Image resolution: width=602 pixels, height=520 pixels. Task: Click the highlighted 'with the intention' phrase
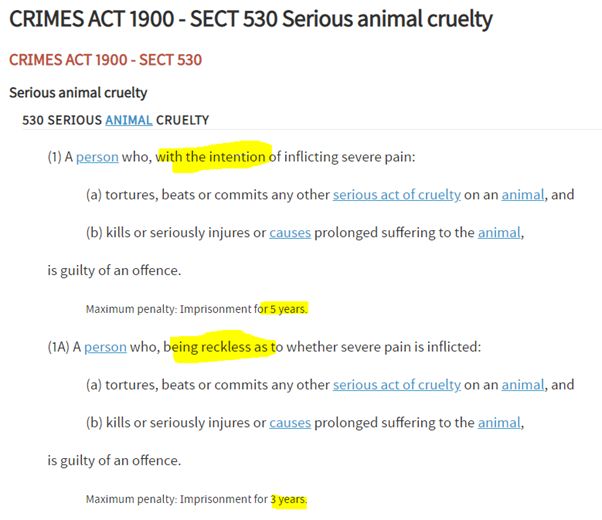210,157
